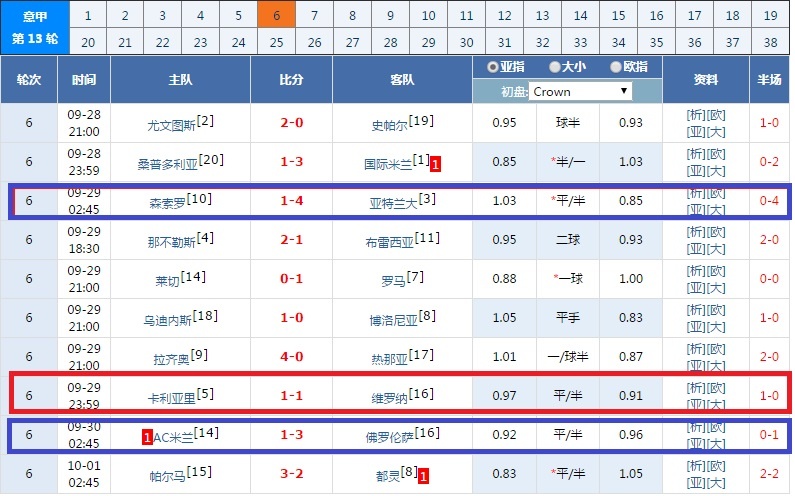Click score 1-4 of 森索罗 match
This screenshot has height=496, width=795.
(292, 201)
